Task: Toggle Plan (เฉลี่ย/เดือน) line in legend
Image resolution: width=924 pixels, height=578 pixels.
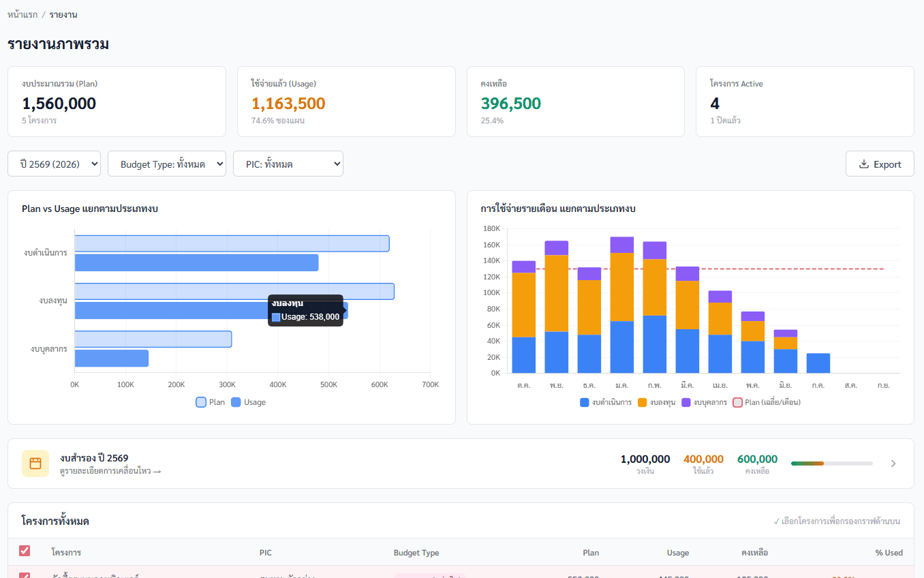Action: [767, 402]
